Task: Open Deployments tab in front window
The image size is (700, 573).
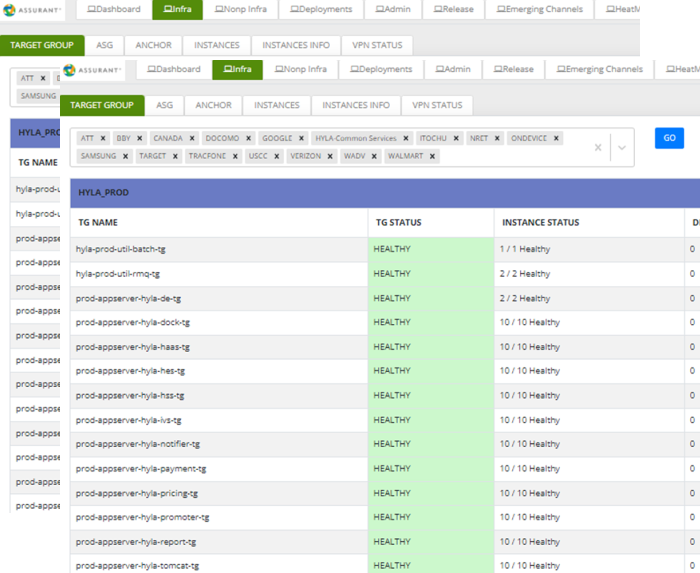Action: [381, 69]
